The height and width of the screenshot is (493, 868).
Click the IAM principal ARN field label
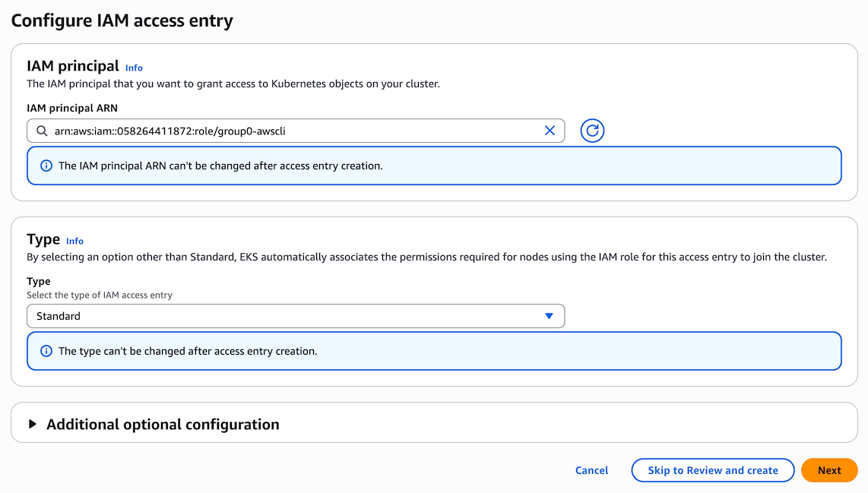click(72, 108)
